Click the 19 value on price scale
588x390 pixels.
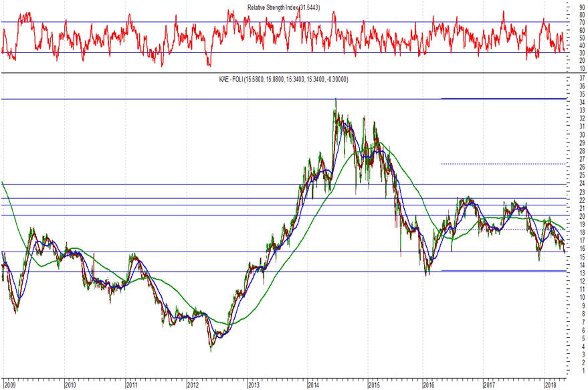click(x=582, y=224)
